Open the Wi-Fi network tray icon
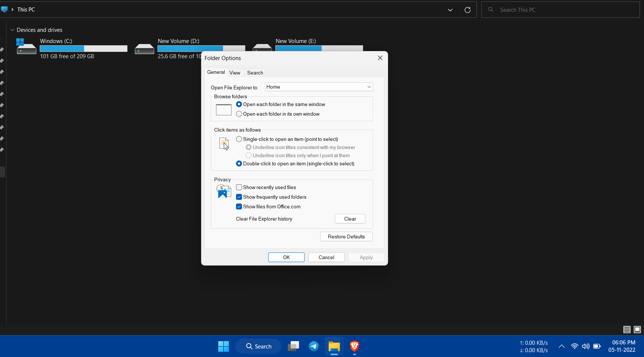The image size is (644, 357). [x=574, y=346]
